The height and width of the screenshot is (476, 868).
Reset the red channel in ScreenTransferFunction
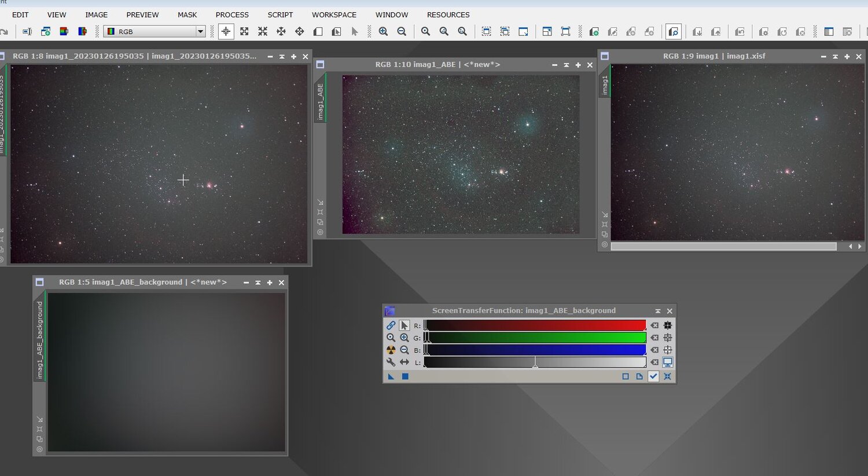coord(654,326)
